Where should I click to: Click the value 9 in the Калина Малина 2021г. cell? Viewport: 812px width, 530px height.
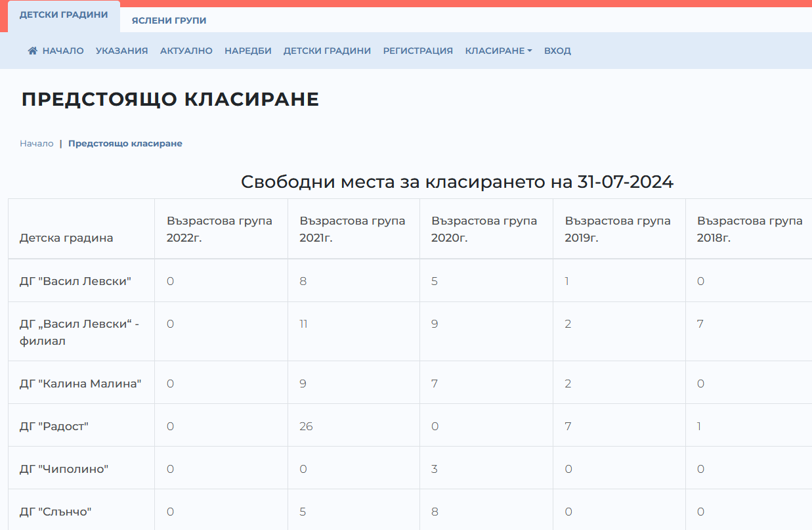303,384
